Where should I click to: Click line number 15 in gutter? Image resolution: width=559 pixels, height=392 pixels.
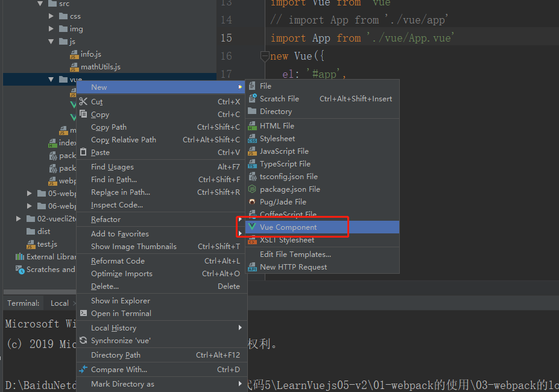coord(226,38)
